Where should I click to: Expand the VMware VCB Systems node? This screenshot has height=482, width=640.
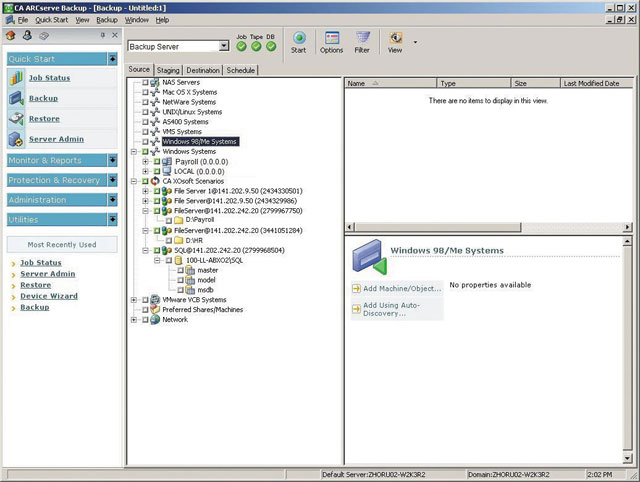click(133, 300)
